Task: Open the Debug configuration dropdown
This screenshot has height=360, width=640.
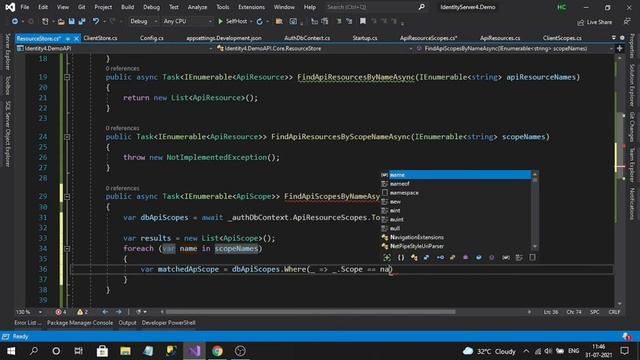Action: pos(143,21)
